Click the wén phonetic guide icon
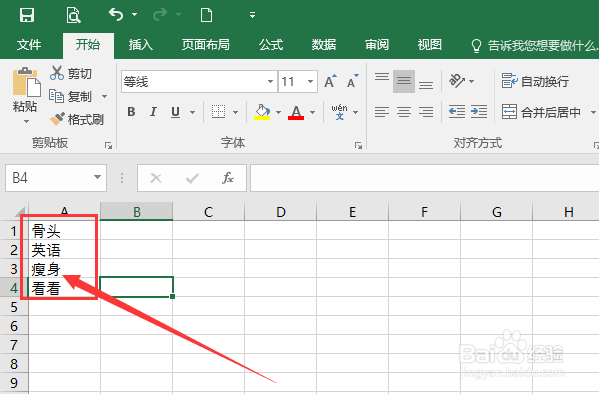Image resolution: width=599 pixels, height=394 pixels. point(339,112)
